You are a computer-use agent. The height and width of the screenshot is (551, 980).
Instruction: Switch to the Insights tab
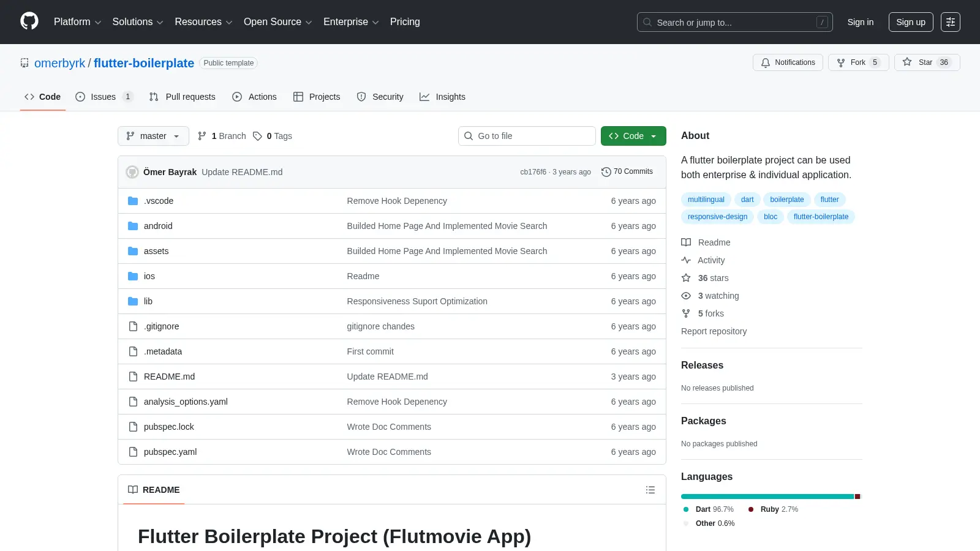pyautogui.click(x=443, y=97)
